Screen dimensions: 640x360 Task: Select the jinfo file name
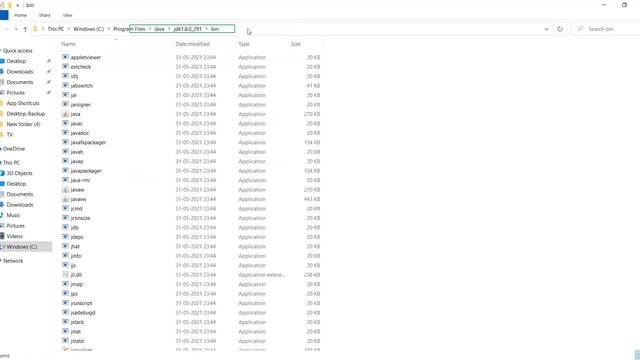pyautogui.click(x=76, y=256)
